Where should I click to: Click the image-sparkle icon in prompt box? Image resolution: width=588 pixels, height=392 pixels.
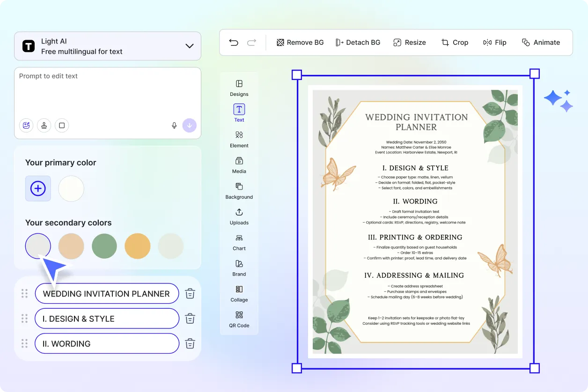coord(26,125)
